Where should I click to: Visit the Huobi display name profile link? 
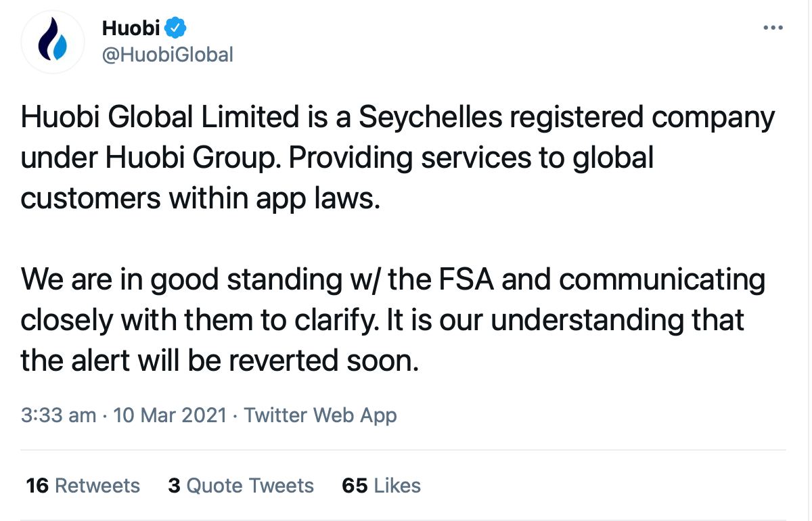(131, 28)
